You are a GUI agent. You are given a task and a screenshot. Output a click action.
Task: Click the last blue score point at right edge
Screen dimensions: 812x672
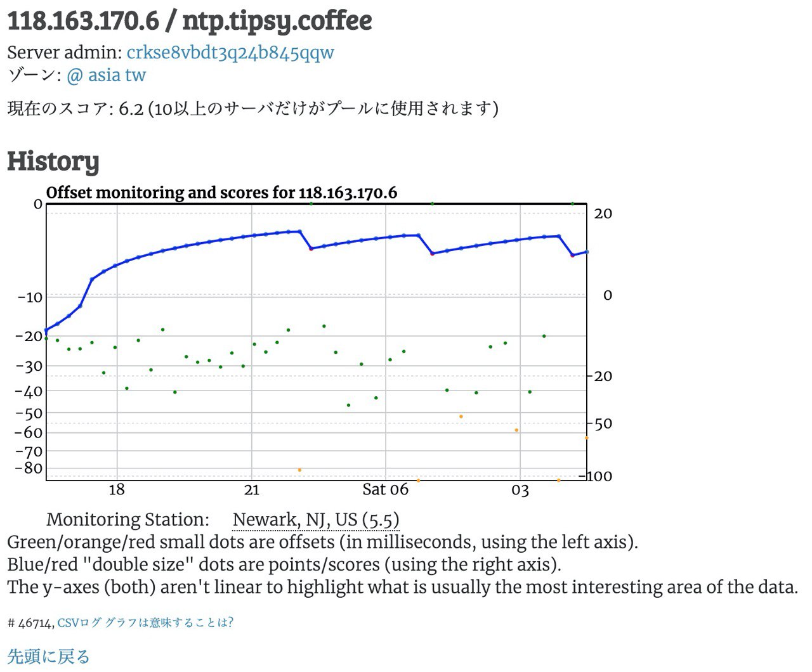(587, 252)
